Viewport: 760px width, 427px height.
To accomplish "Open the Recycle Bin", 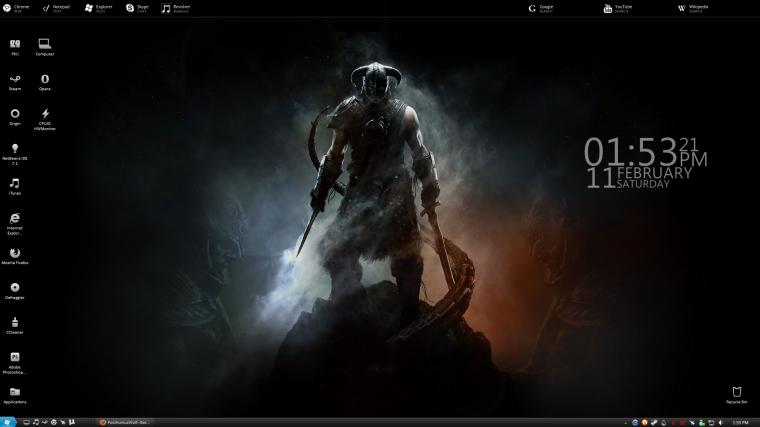I will pos(737,395).
